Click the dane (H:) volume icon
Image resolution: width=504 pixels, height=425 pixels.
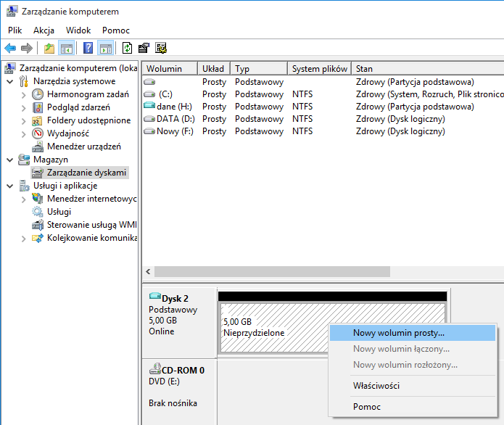(149, 105)
